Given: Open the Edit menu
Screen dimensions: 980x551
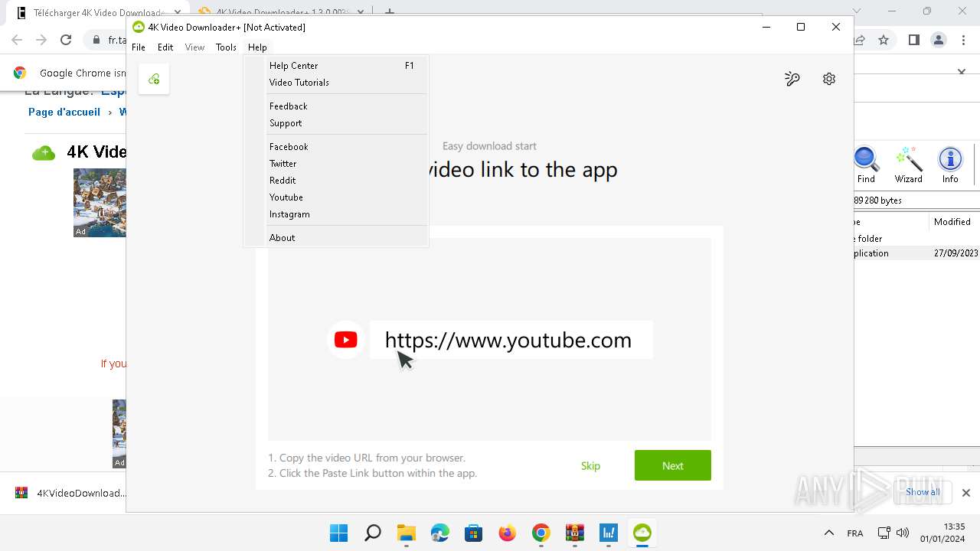Looking at the screenshot, I should pyautogui.click(x=165, y=47).
